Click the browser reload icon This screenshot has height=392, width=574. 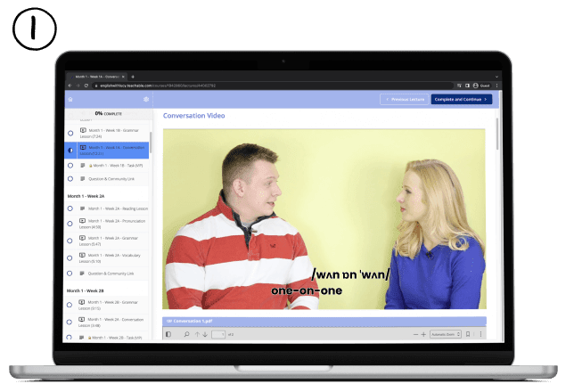click(x=86, y=86)
